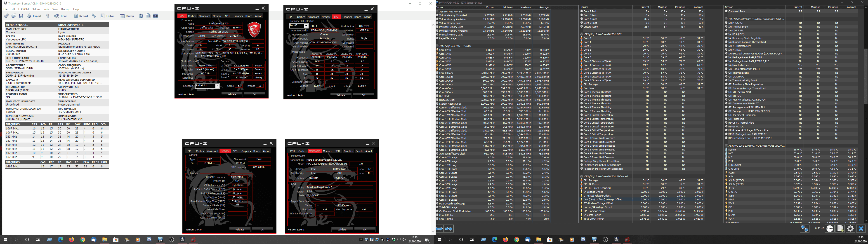Image resolution: width=868 pixels, height=244 pixels.
Task: Open the SMBus menu
Action: coord(36,9)
